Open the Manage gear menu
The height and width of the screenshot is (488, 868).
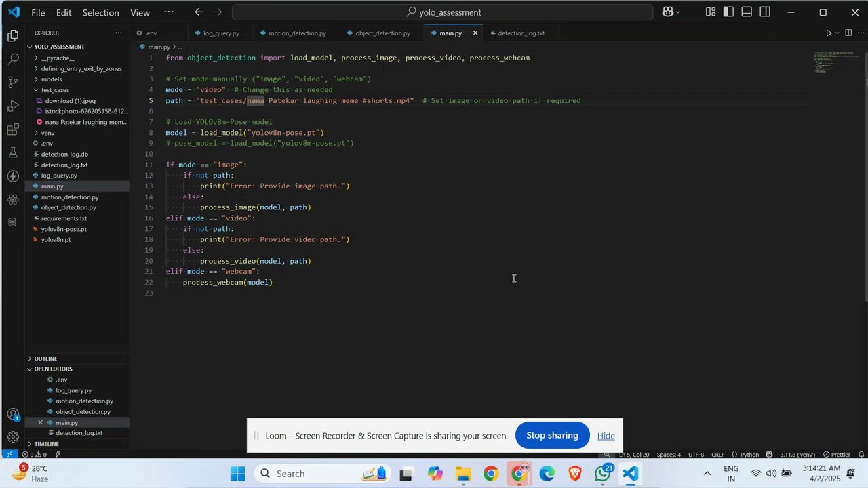click(x=13, y=437)
